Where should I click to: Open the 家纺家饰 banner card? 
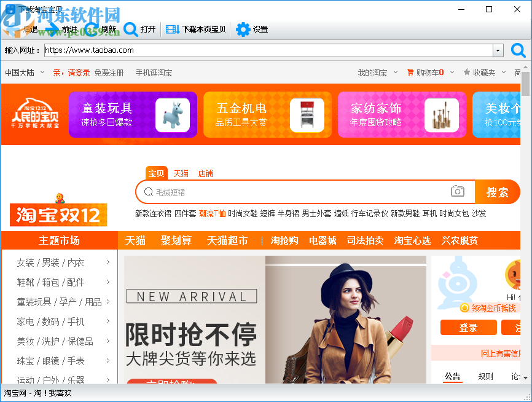point(402,114)
